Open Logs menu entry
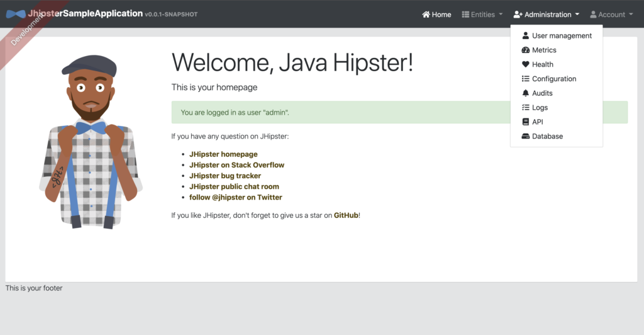Image resolution: width=644 pixels, height=335 pixels. 557,107
